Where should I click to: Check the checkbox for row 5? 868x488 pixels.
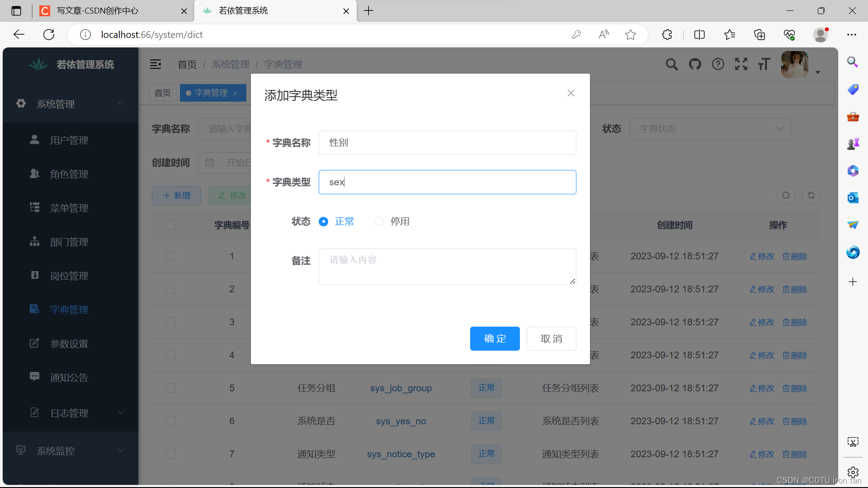coord(170,388)
